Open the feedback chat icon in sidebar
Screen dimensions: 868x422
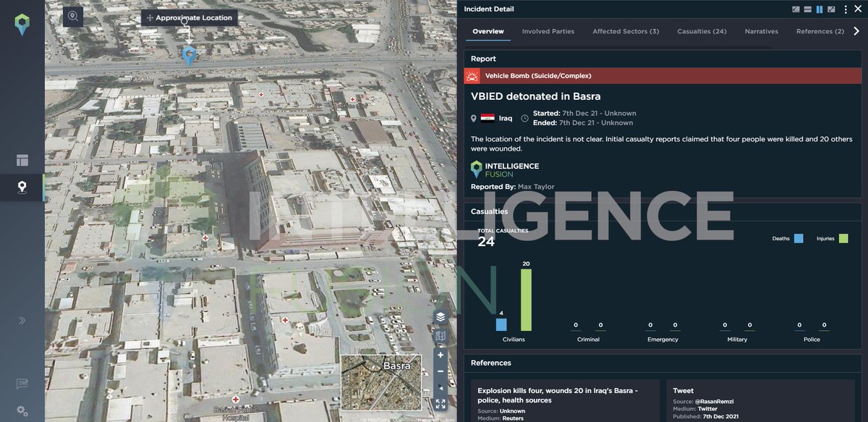tap(22, 384)
